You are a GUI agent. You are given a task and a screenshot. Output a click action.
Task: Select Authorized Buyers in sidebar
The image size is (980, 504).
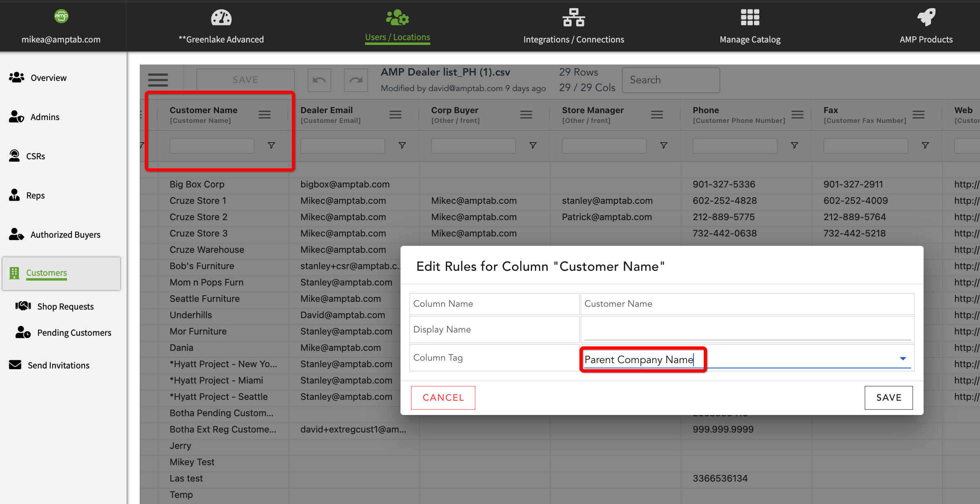[x=65, y=234]
